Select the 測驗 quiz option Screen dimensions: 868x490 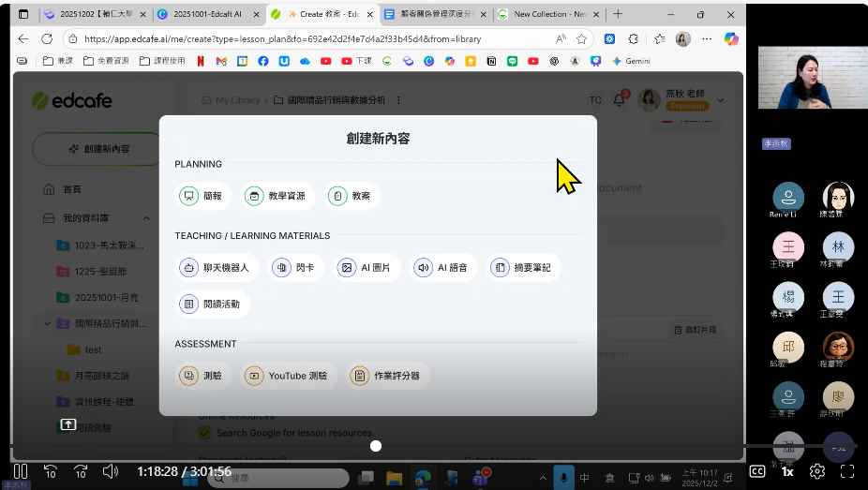coord(202,376)
